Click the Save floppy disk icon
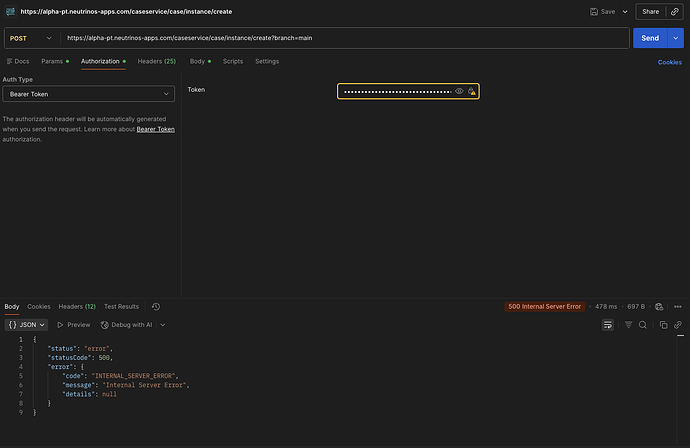 pos(594,12)
